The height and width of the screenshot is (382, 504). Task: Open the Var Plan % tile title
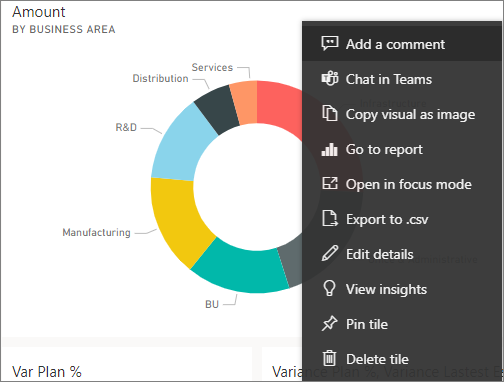47,372
